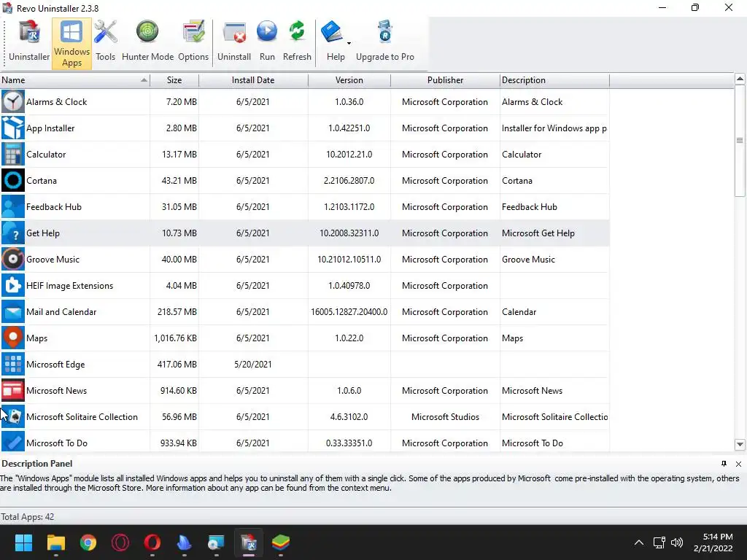Sort by the Name column header
Viewport: 747px width, 560px height.
[x=75, y=80]
